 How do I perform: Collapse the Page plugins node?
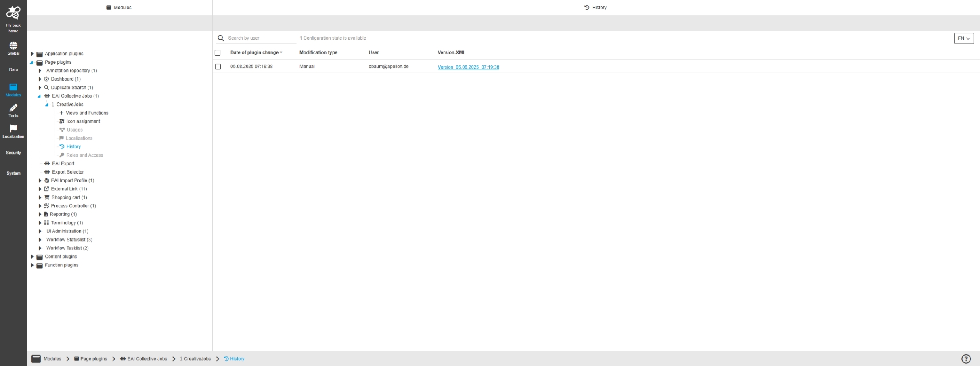(x=31, y=63)
